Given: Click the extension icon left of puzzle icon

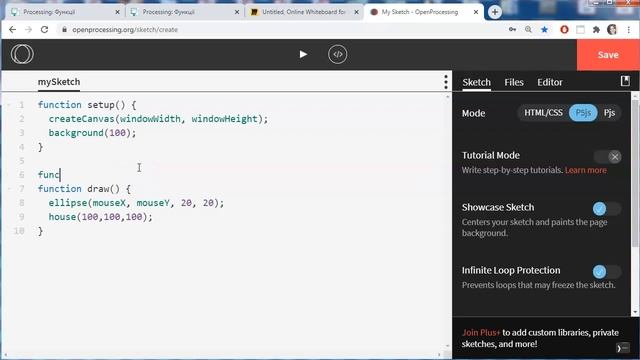Looking at the screenshot, I should click(580, 29).
